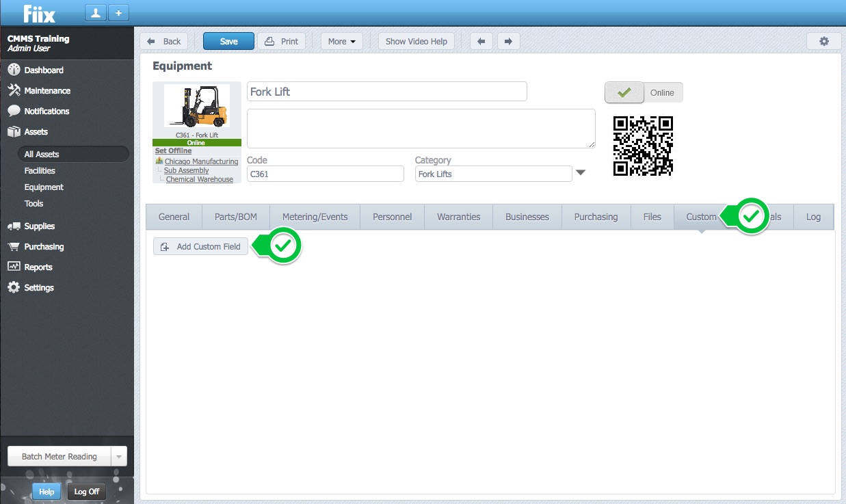
Task: Click the Back button
Action: pyautogui.click(x=163, y=41)
